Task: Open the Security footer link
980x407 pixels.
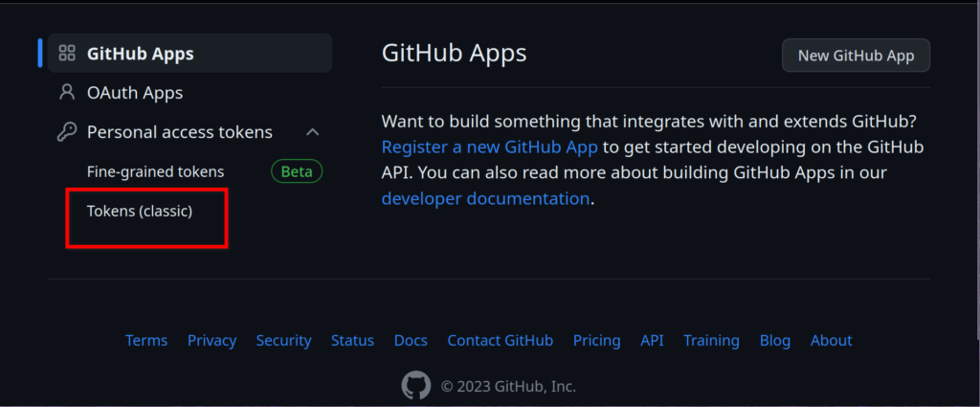Action: tap(283, 340)
